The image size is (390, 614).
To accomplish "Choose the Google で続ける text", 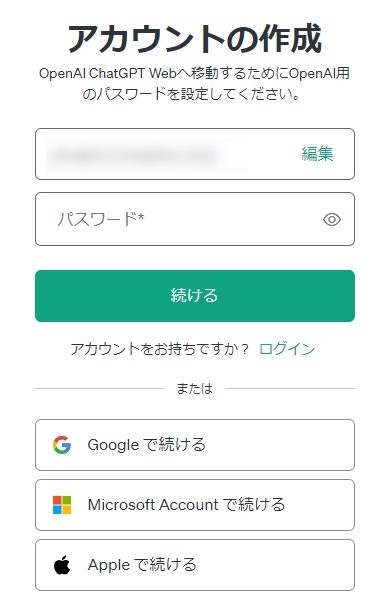I will (146, 445).
